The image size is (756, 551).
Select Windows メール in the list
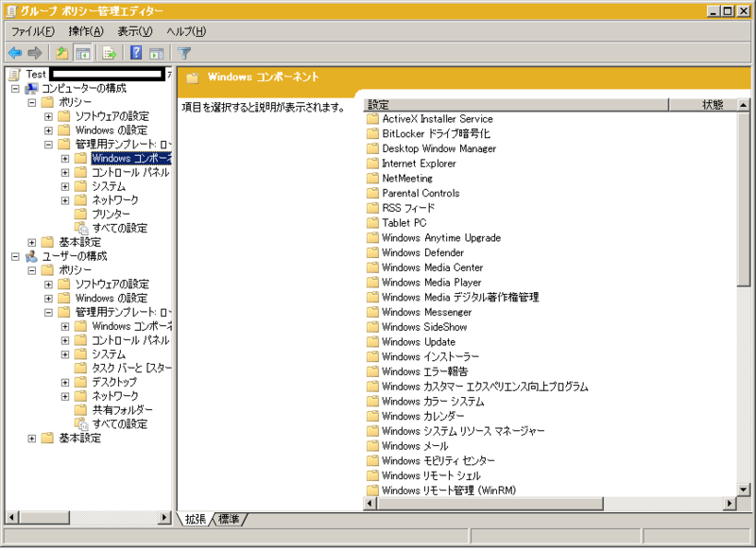pos(415,446)
